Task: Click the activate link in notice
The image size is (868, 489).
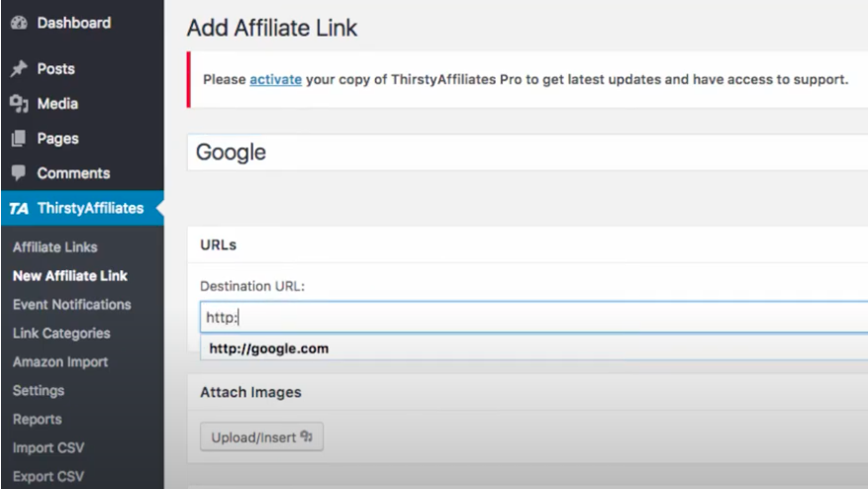Action: (x=275, y=79)
